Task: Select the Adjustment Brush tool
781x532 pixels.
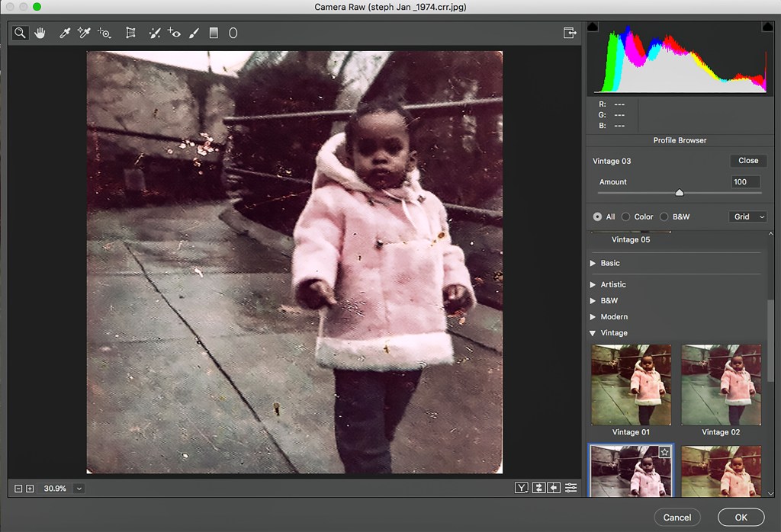Action: [194, 33]
